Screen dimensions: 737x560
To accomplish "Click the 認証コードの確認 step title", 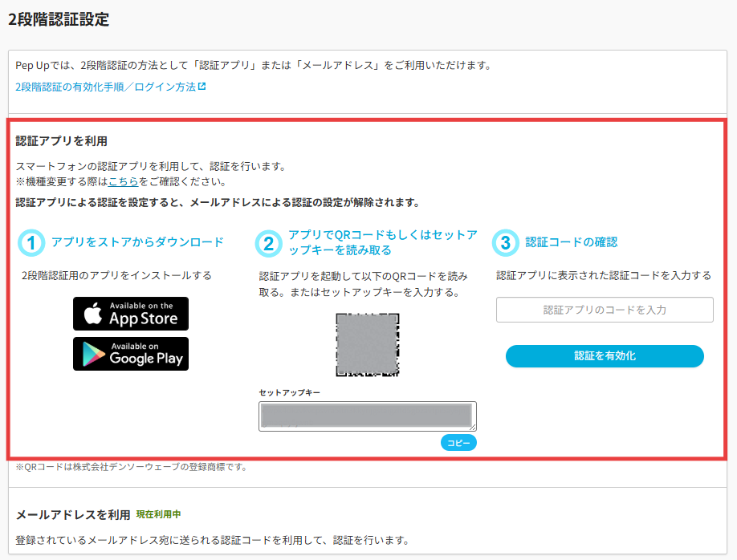I will [572, 242].
